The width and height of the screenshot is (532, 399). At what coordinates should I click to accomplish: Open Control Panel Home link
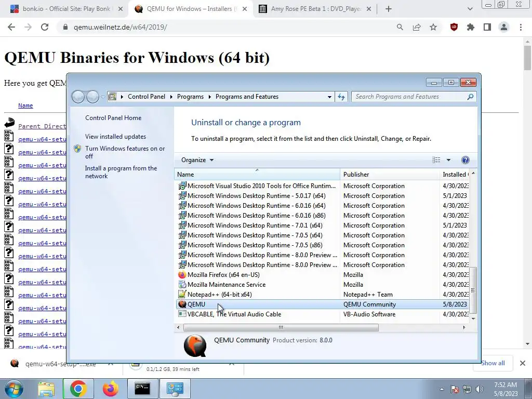113,118
